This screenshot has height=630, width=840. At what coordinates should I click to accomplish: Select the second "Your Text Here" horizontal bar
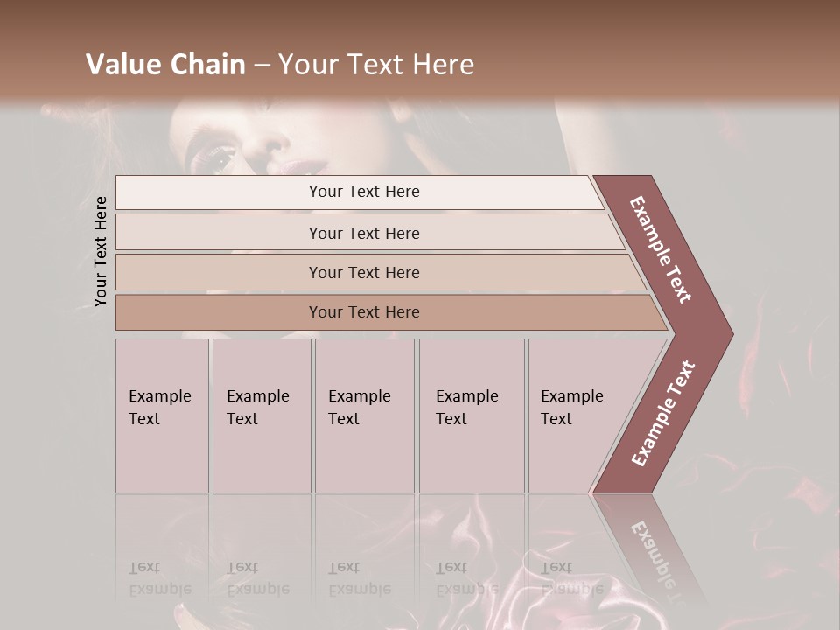[x=363, y=233]
